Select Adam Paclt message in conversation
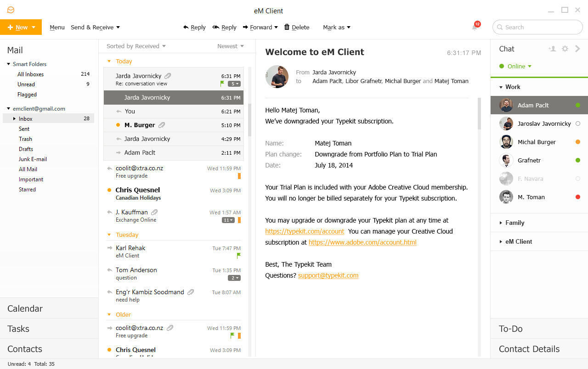This screenshot has width=588, height=369. tap(174, 153)
